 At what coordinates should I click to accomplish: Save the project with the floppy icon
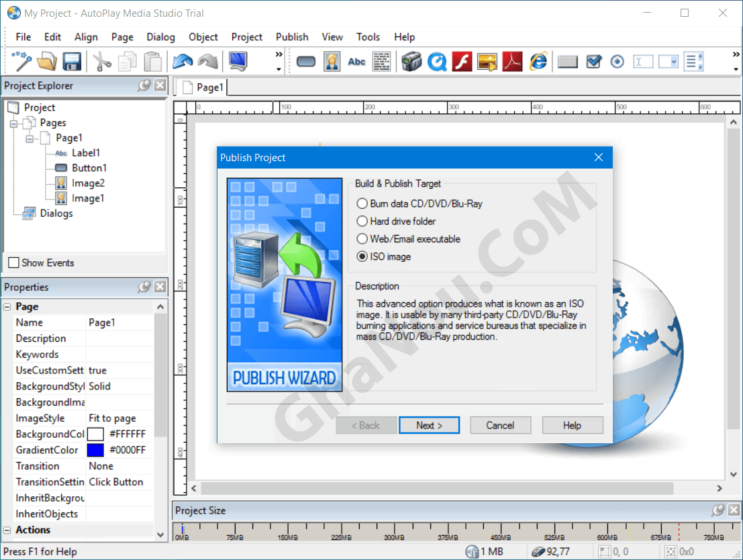[x=72, y=62]
